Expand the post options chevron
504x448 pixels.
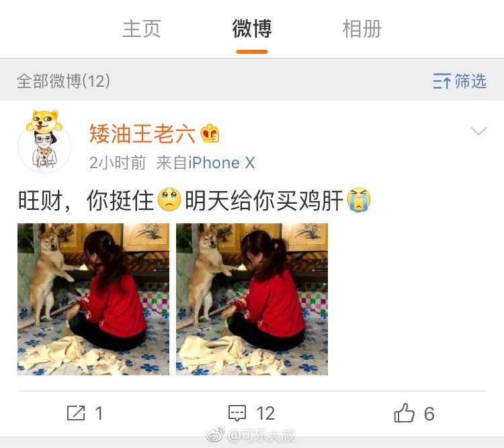pyautogui.click(x=478, y=131)
